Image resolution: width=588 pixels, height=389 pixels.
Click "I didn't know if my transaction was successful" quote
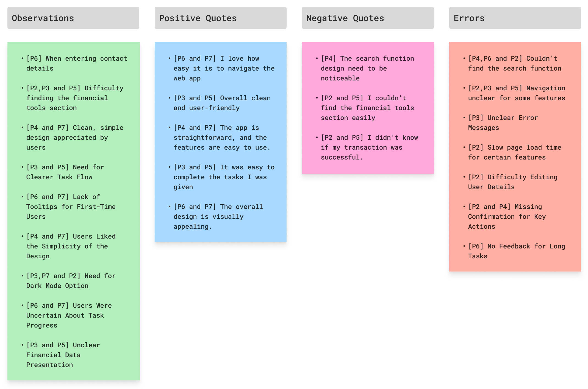point(369,147)
